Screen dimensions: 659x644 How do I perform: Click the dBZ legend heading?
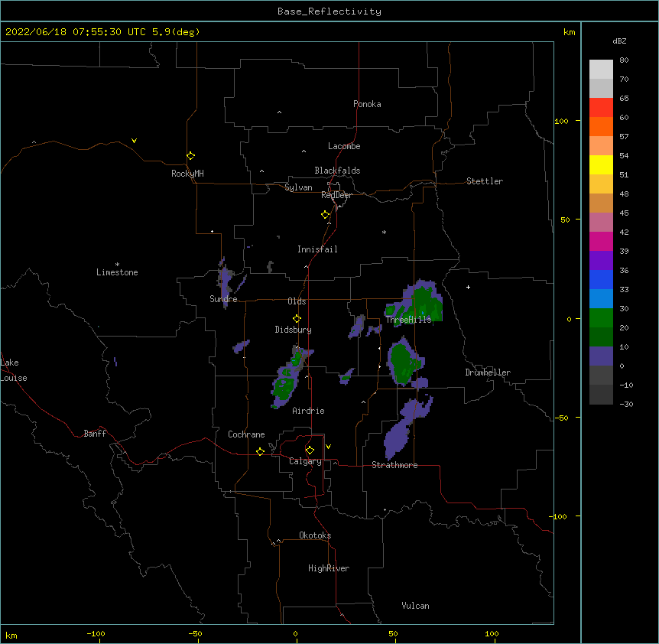(619, 41)
